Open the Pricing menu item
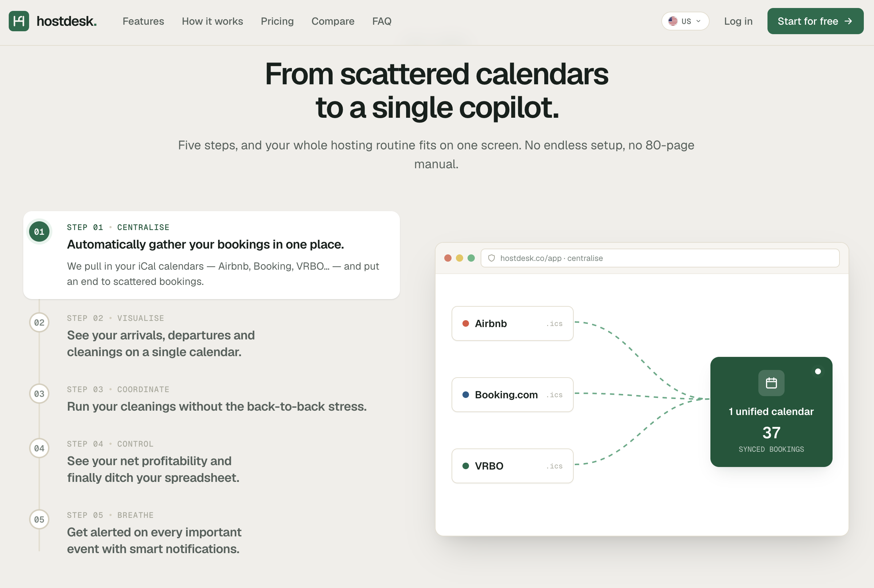 click(x=277, y=21)
